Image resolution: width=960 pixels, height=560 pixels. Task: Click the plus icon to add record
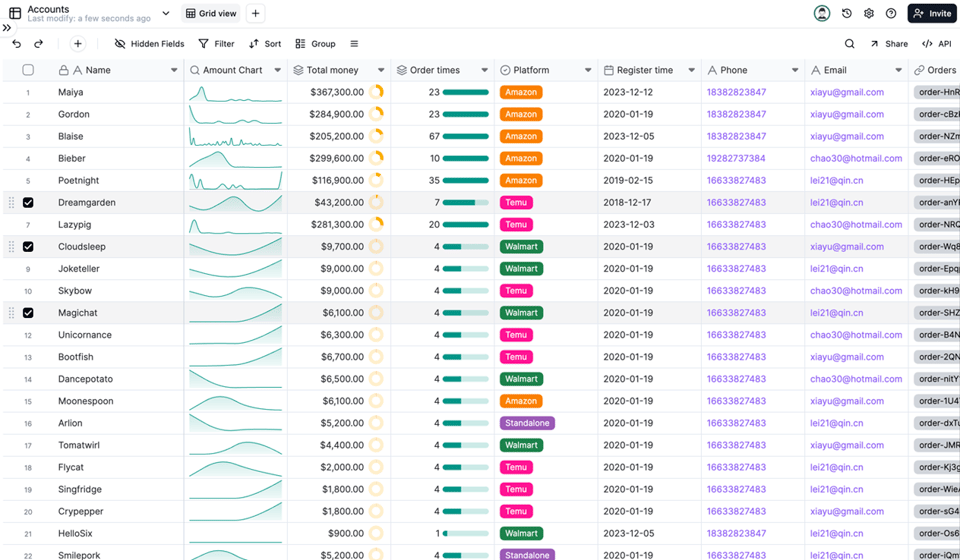point(78,44)
